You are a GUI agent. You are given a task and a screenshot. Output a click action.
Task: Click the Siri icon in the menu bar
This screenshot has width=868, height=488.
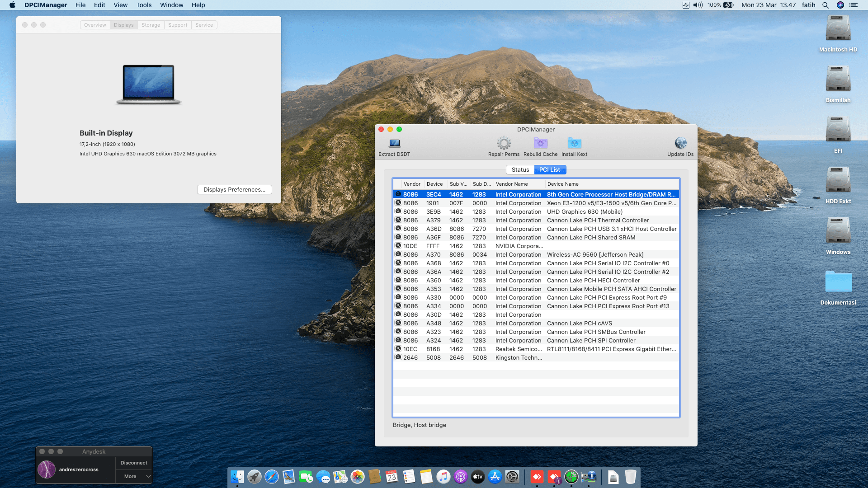tap(840, 5)
